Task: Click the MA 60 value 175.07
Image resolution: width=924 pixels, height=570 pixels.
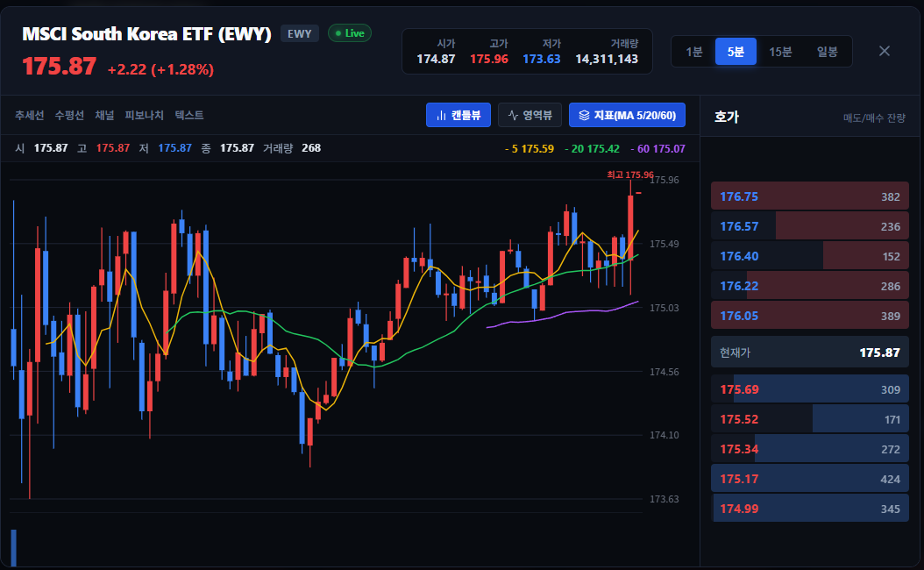Action: [657, 148]
